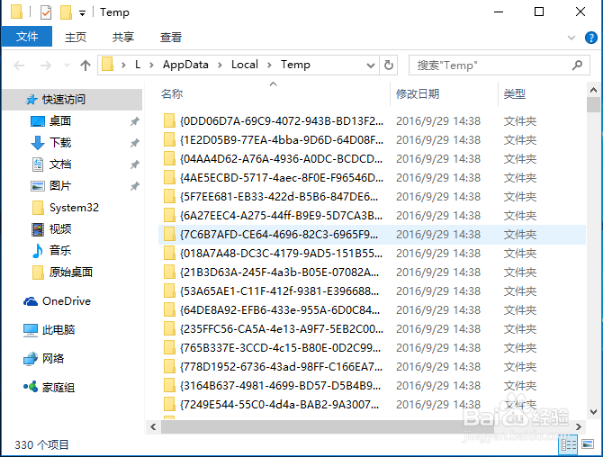This screenshot has height=457, width=603.
Task: Switch to the 查看 (View) ribbon tab
Action: (171, 38)
